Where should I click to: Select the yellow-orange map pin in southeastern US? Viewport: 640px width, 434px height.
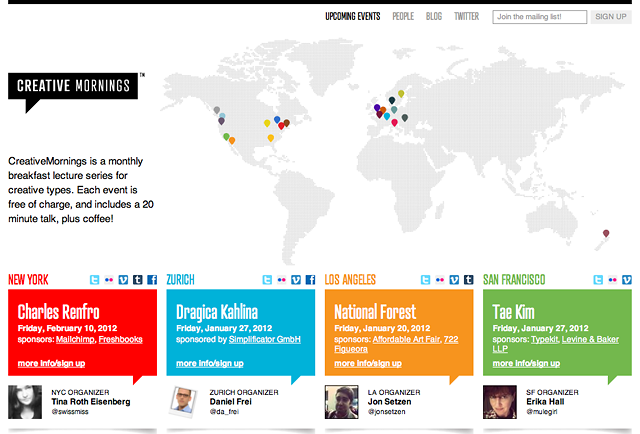tap(271, 138)
